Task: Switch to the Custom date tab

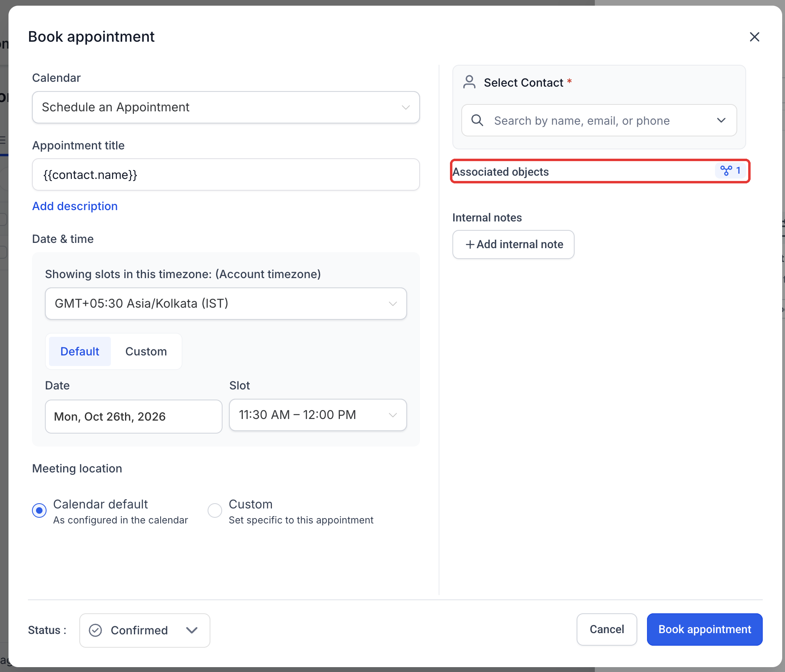Action: [x=146, y=351]
